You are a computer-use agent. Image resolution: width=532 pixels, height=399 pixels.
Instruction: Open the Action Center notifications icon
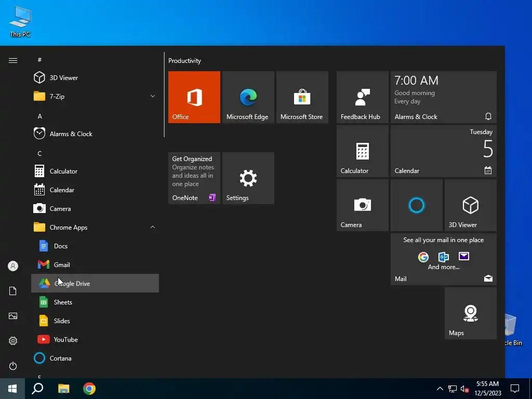[x=515, y=389]
